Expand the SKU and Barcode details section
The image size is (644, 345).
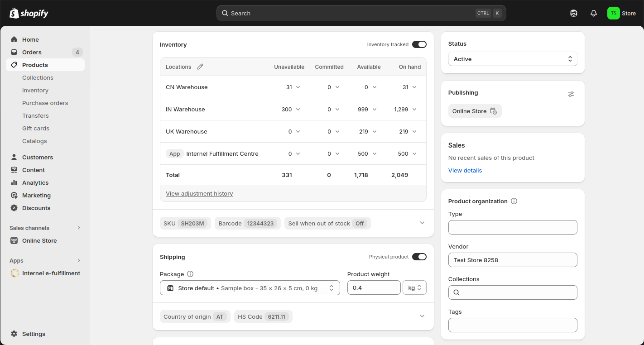pyautogui.click(x=422, y=223)
